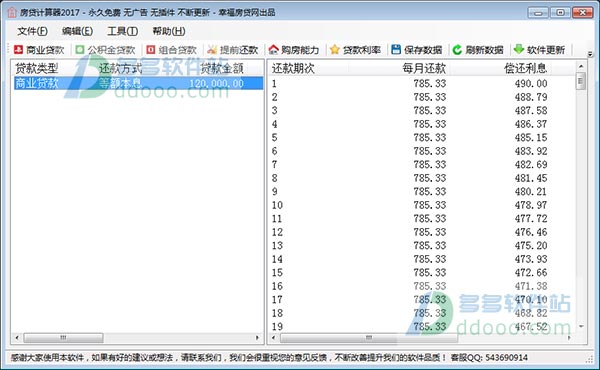Minimize the 房贷计算器2017 window

(x=538, y=13)
